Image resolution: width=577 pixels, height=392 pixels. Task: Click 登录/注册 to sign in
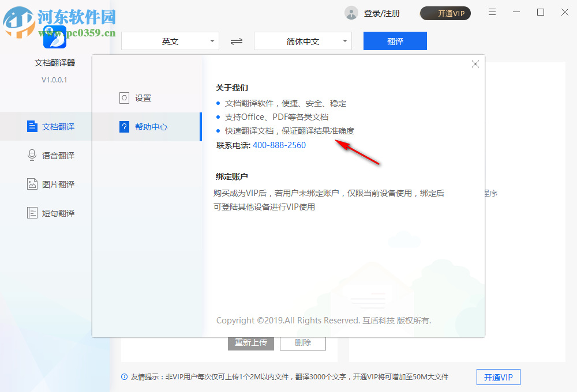pos(381,13)
